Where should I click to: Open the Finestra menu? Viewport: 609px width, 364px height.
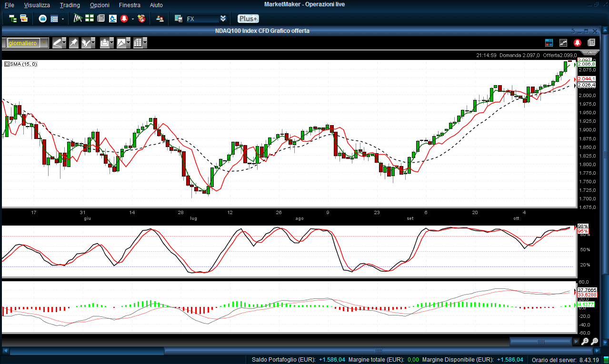(130, 5)
